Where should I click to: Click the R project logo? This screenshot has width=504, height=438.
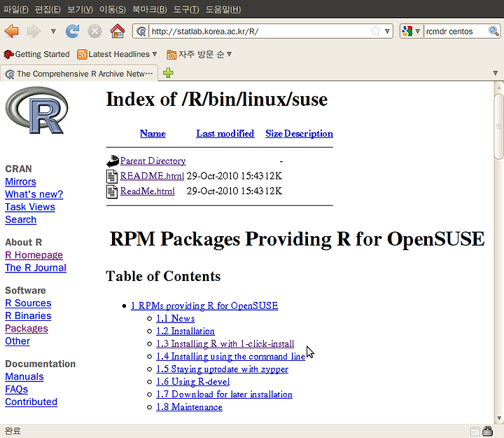click(36, 111)
